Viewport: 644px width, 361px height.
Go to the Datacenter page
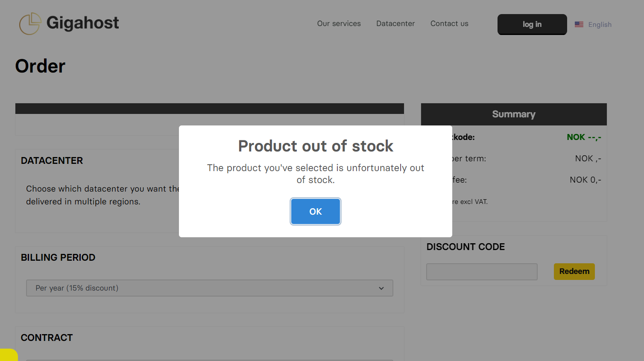pos(395,23)
